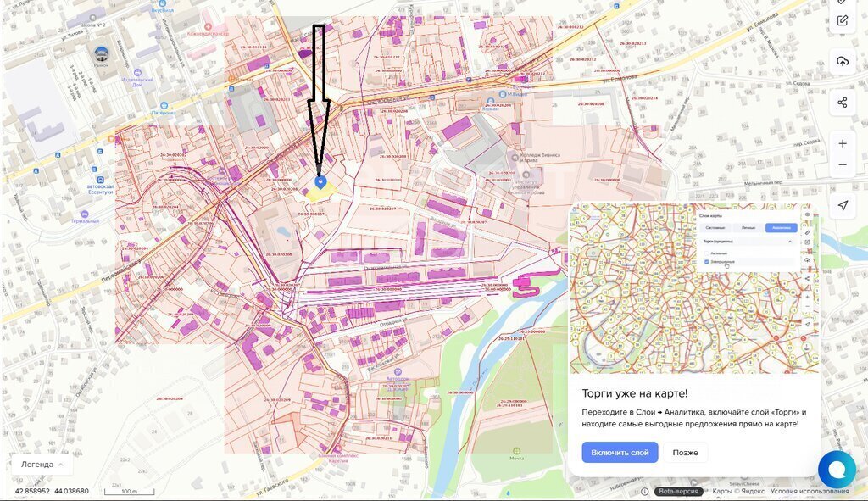
Task: Click the info circle icon near Beta-версия
Action: tap(645, 491)
